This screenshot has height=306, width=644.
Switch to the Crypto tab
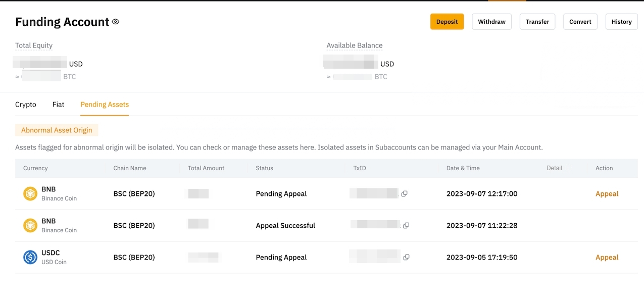(x=26, y=105)
